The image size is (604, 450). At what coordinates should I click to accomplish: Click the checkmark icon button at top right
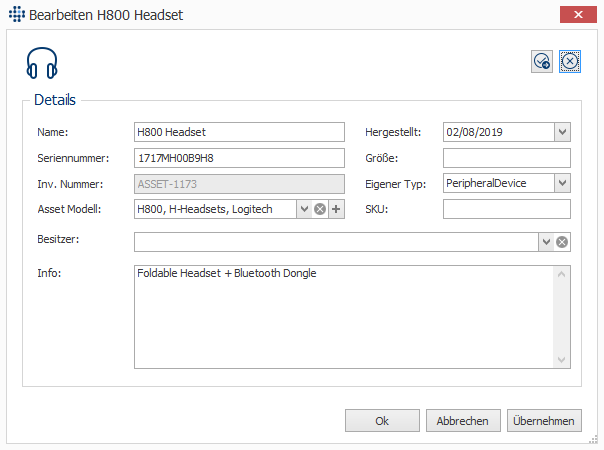(542, 62)
